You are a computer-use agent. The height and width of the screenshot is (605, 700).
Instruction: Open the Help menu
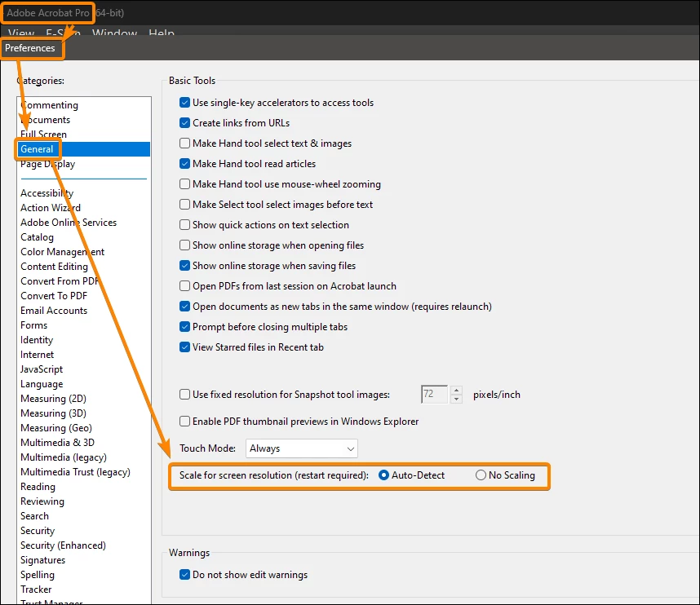(162, 33)
